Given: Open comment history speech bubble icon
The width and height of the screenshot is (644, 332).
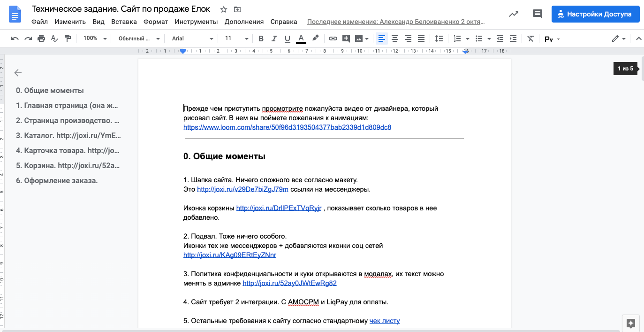Looking at the screenshot, I should point(538,14).
